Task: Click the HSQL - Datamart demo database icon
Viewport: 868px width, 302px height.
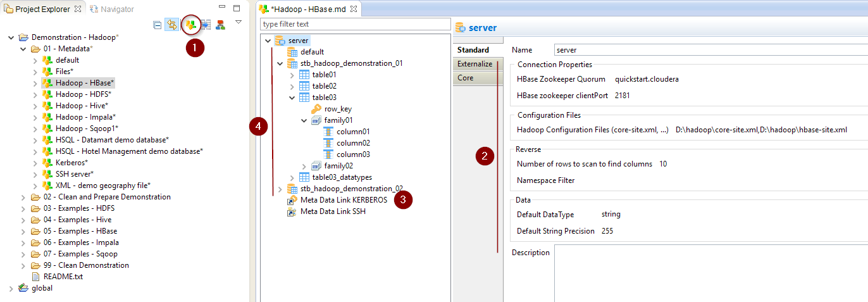Action: [47, 140]
